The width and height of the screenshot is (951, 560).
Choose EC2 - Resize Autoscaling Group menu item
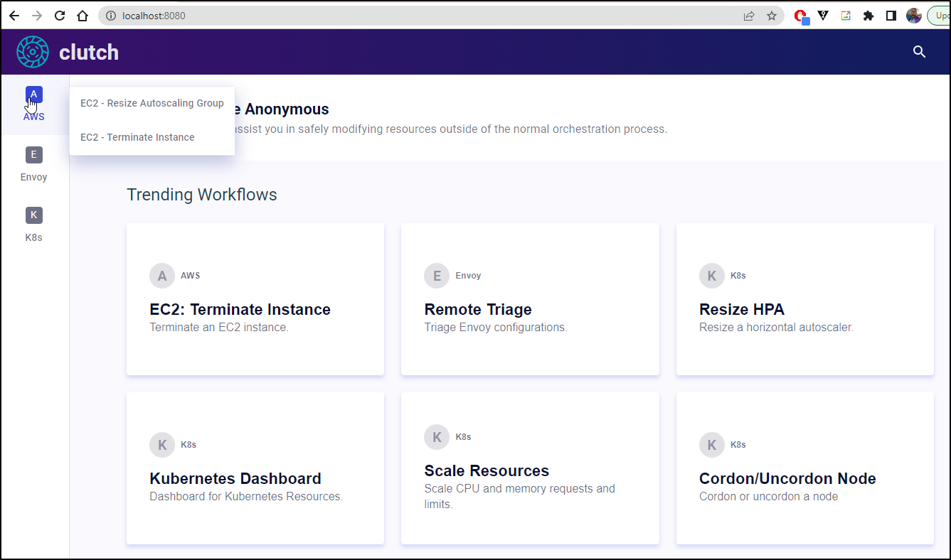coord(152,103)
